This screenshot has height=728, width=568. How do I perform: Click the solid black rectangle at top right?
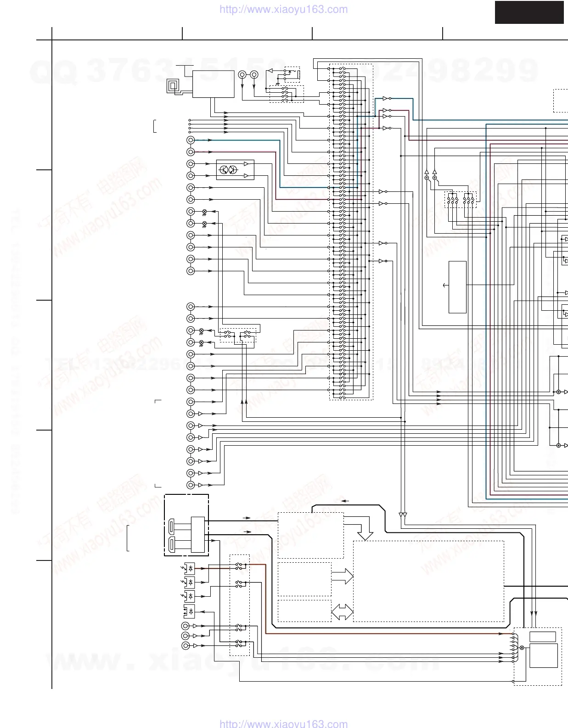(x=529, y=12)
